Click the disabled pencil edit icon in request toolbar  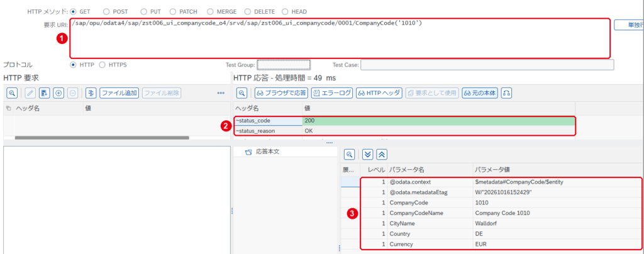pos(30,93)
